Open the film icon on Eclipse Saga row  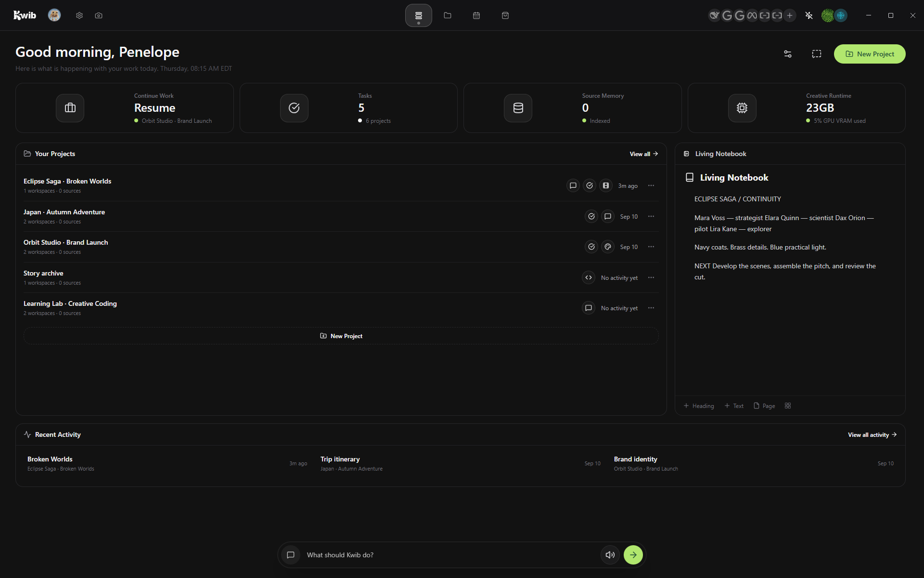[606, 185]
